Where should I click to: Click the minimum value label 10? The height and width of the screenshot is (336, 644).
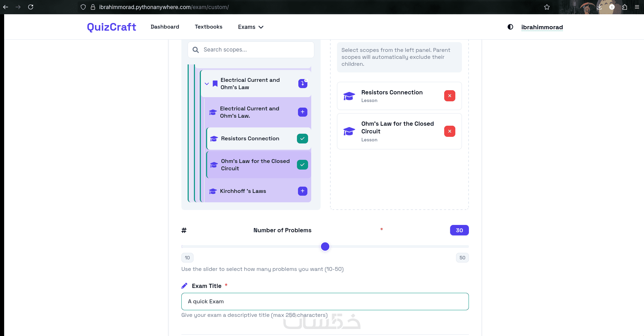[x=187, y=258]
